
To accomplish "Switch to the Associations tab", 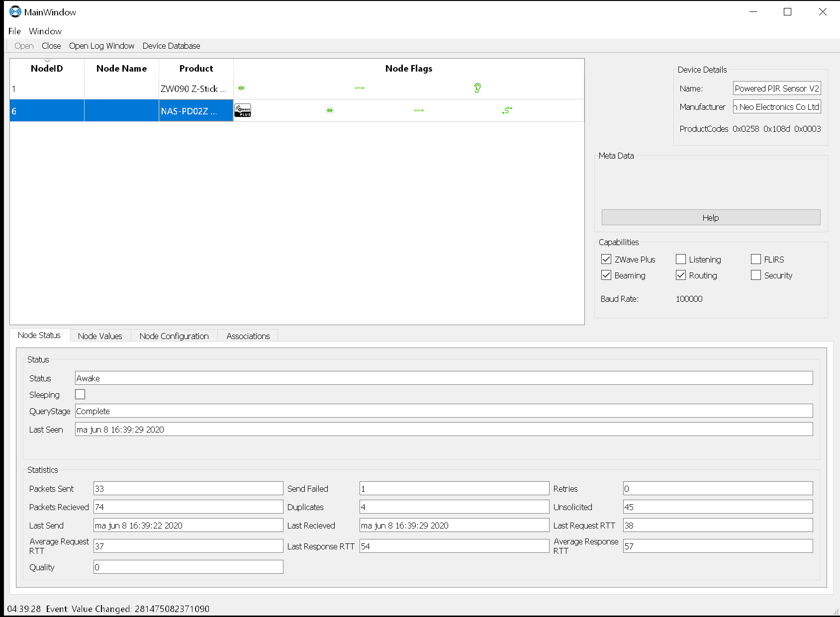I will tap(248, 336).
